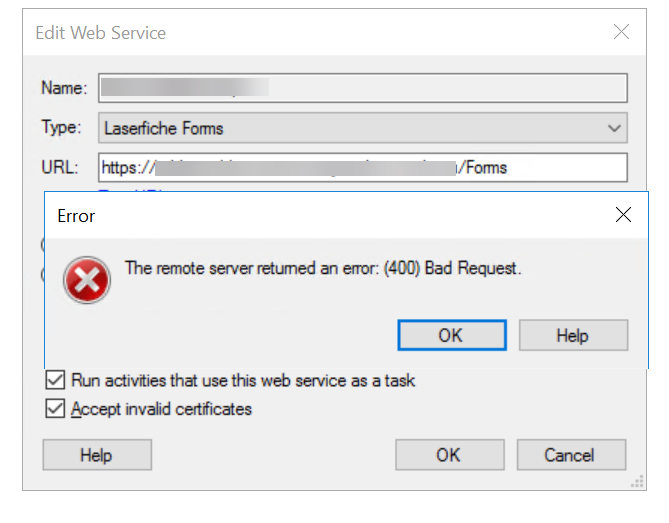Confirm with the bottom OK button of Edit Web Service
This screenshot has height=523, width=669.
tap(450, 455)
